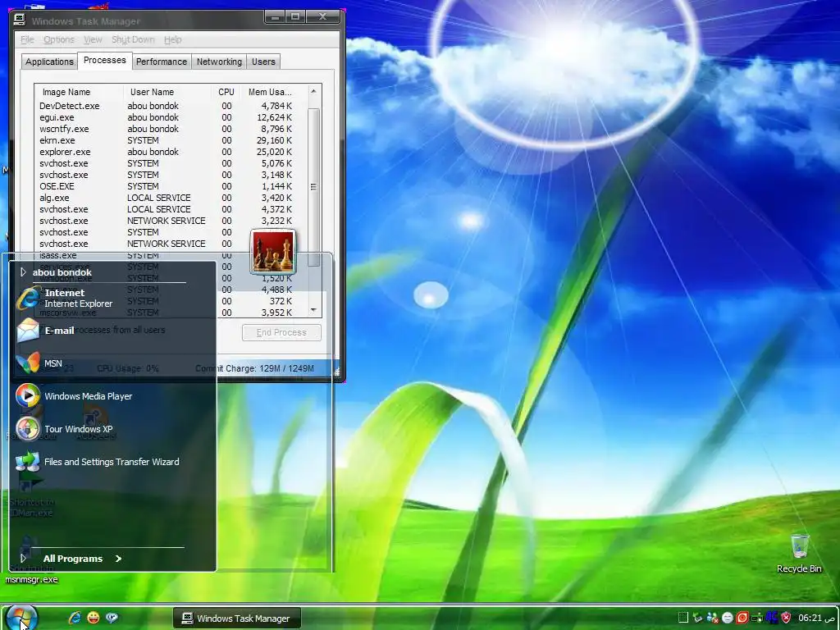This screenshot has width=840, height=630.
Task: Open the Shut Down menu
Action: 133,39
